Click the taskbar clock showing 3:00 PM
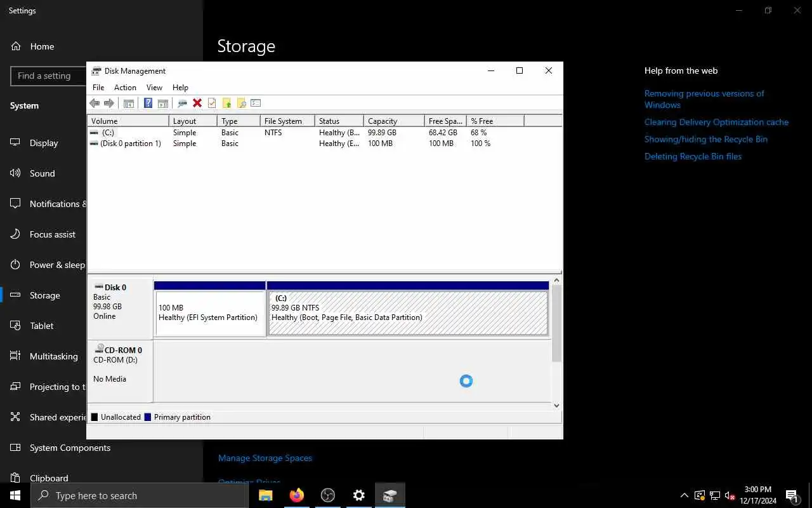 pyautogui.click(x=758, y=490)
